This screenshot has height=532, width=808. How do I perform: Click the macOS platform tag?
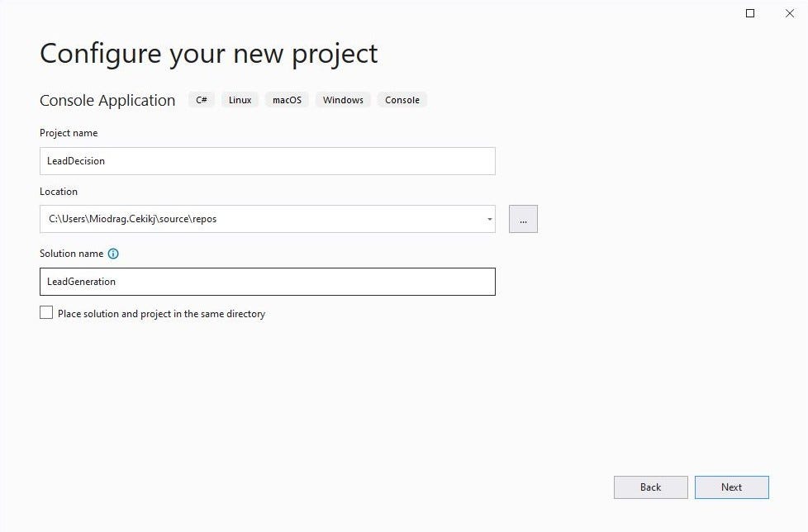(287, 100)
